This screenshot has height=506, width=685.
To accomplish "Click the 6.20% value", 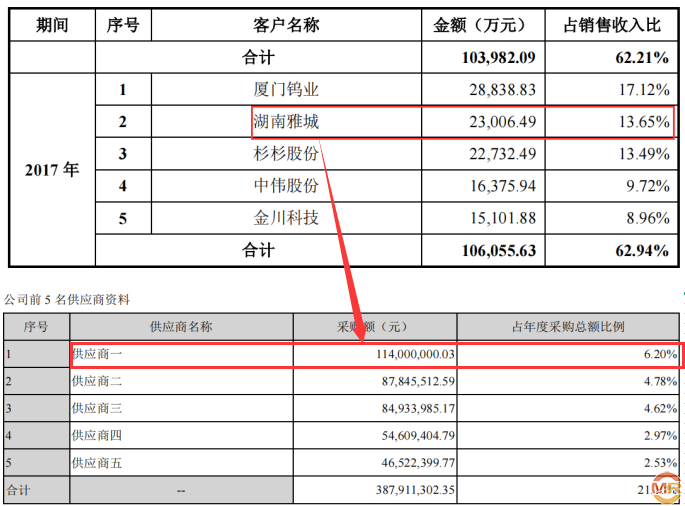I will (661, 354).
